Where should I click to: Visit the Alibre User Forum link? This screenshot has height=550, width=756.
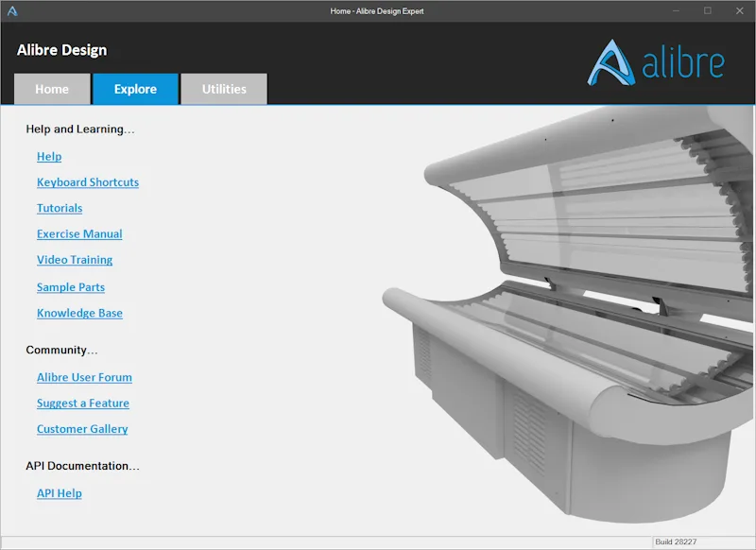coord(84,377)
